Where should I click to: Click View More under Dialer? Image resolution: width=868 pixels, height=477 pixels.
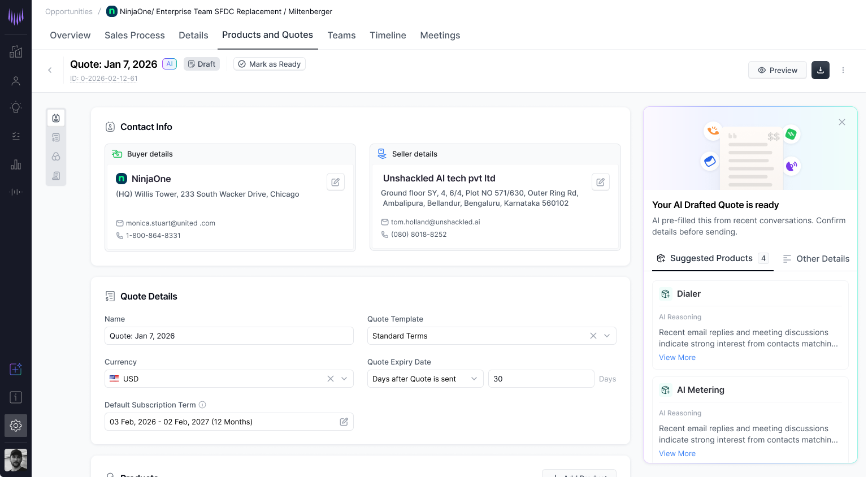coord(677,358)
